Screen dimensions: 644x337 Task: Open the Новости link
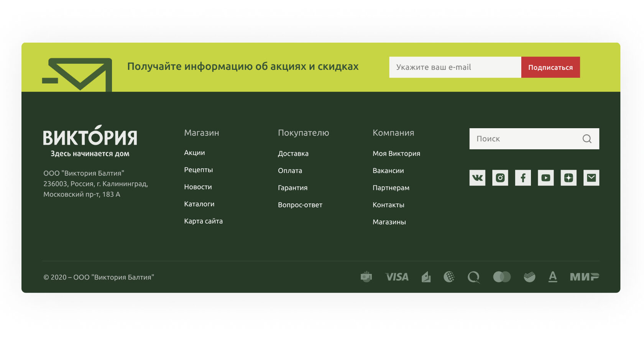coord(198,187)
